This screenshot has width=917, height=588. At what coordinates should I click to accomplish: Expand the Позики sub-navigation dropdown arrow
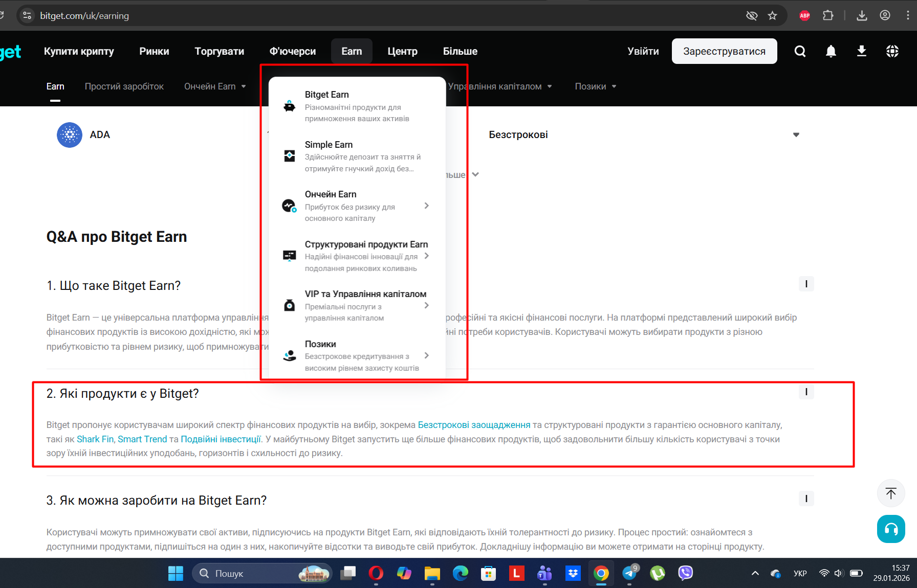pyautogui.click(x=614, y=86)
